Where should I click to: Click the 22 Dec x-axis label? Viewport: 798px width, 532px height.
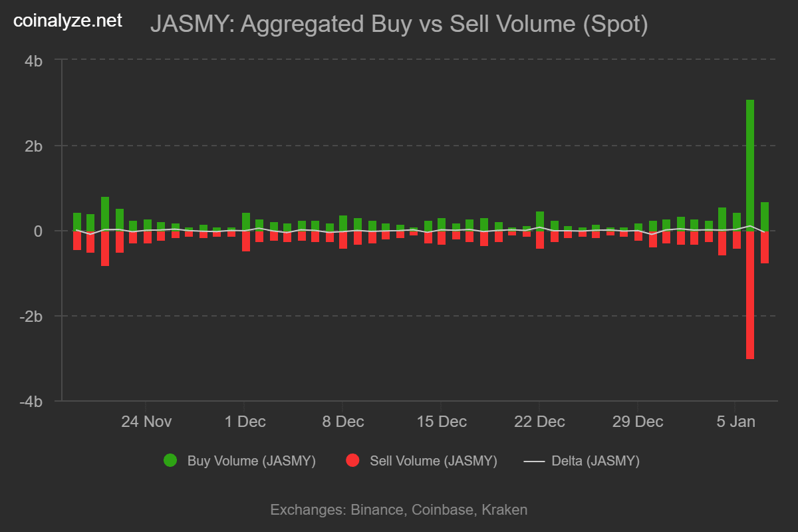(539, 422)
